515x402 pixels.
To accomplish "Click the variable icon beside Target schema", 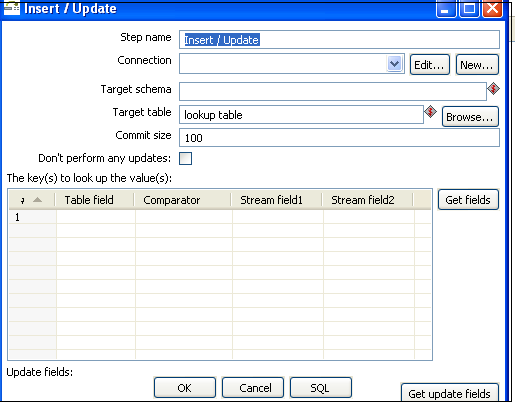I will (493, 89).
